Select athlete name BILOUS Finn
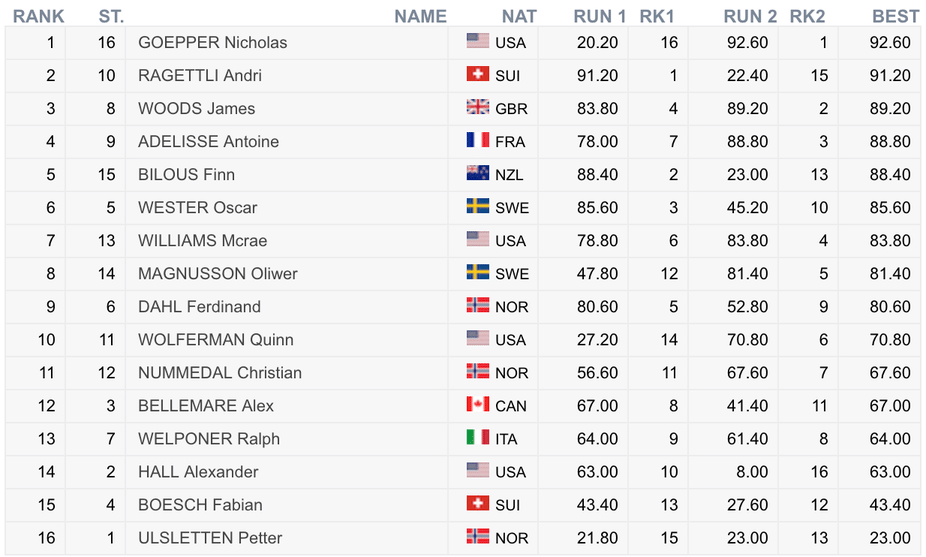The image size is (926, 557). [187, 175]
